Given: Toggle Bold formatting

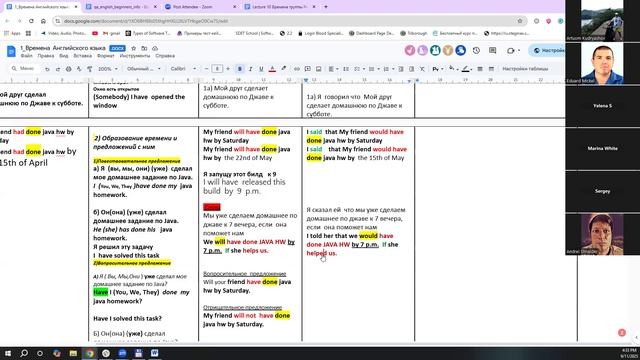Looking at the screenshot, I should (x=240, y=69).
